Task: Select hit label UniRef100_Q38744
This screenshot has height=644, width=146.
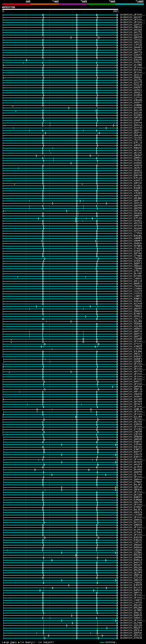Action: point(131,123)
